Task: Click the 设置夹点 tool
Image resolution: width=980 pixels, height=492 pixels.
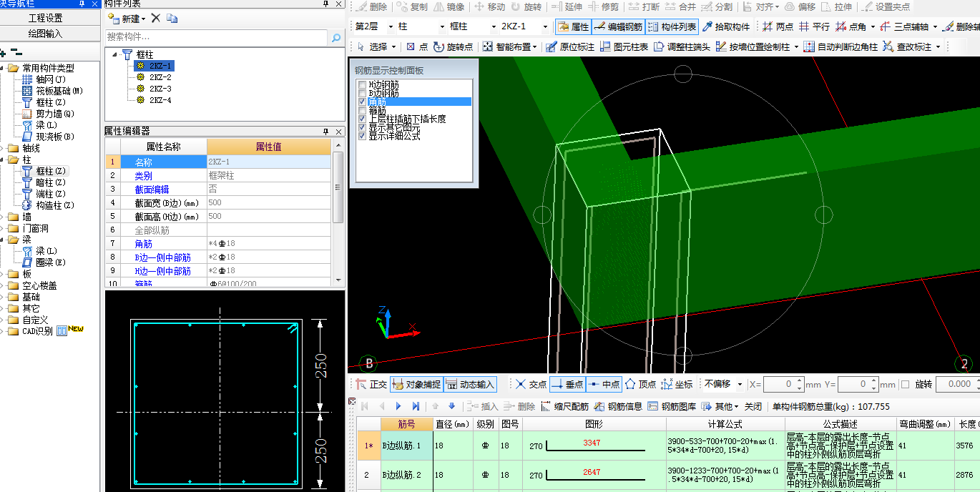Action: click(886, 7)
